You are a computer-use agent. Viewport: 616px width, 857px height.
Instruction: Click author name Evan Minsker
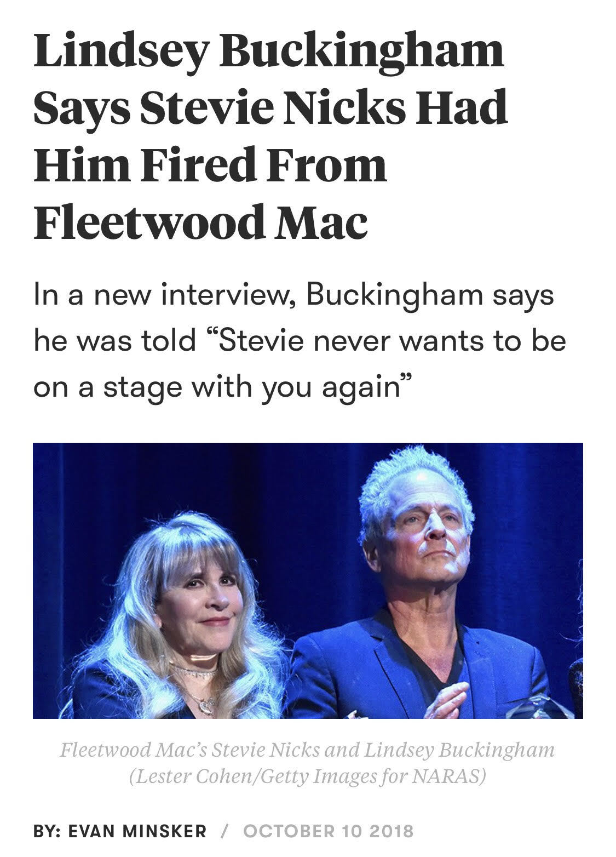(137, 831)
